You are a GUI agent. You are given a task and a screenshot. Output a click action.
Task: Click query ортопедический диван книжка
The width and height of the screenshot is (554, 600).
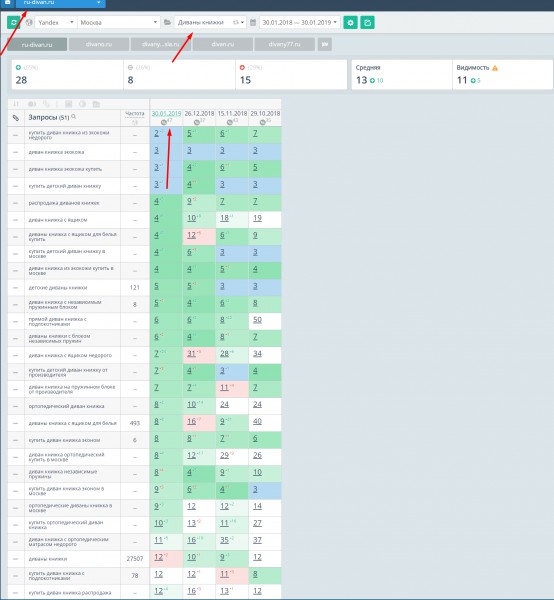(x=66, y=406)
